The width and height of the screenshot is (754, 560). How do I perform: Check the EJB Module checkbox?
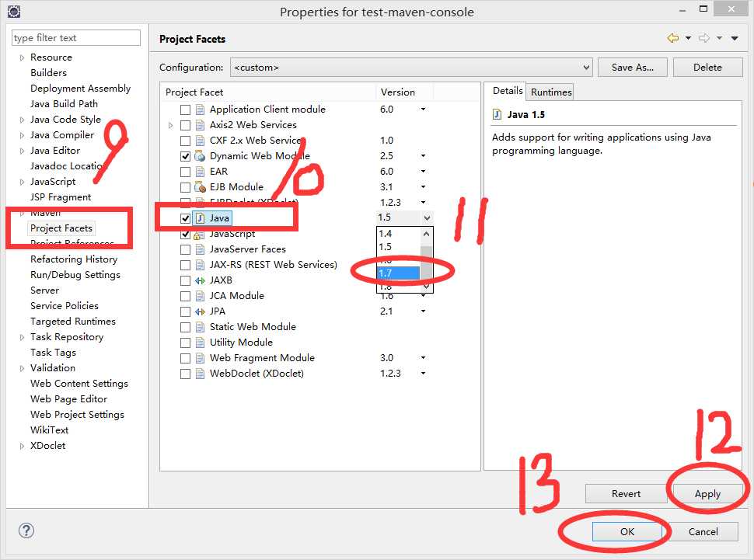coord(185,187)
